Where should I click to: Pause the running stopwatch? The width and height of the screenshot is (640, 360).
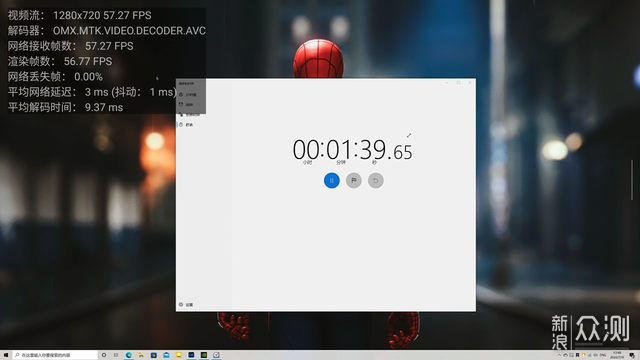(x=331, y=180)
